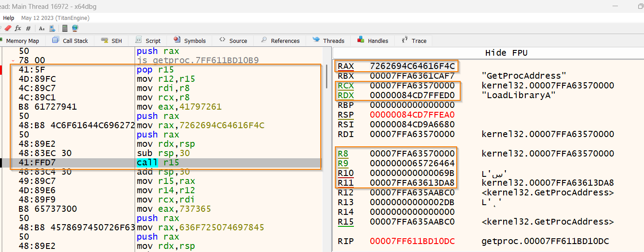The image size is (644, 252).
Task: Open the Help menu
Action: coord(8,18)
